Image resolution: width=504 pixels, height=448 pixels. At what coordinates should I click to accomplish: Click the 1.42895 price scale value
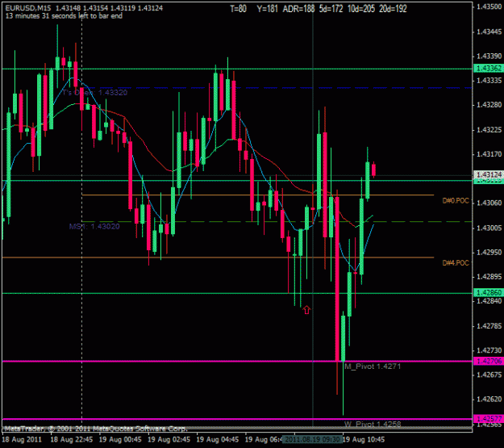[489, 276]
